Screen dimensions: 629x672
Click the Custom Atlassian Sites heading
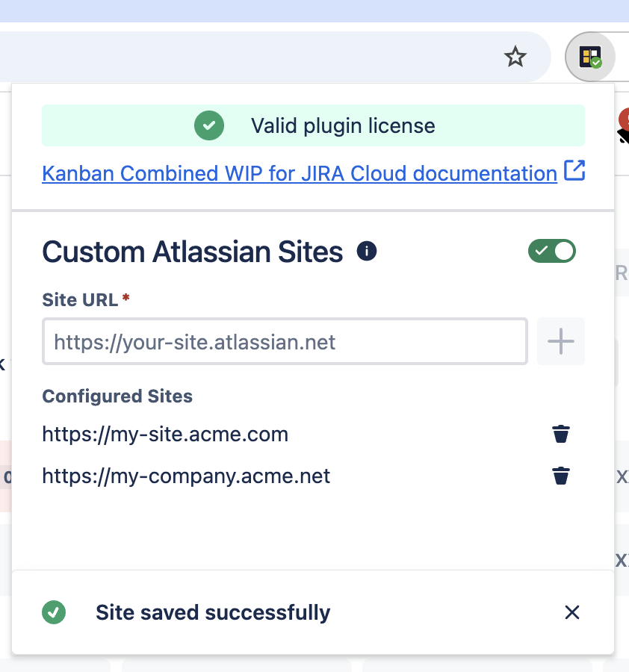(193, 252)
